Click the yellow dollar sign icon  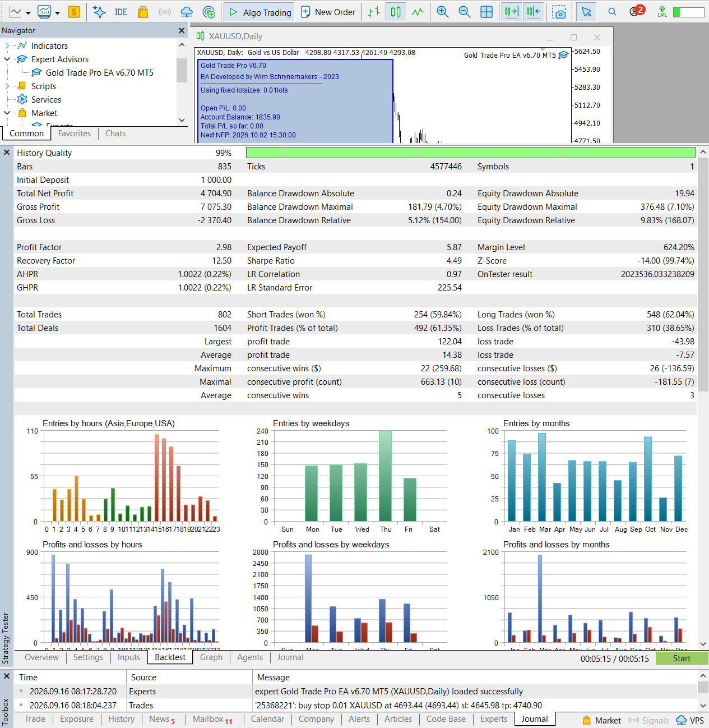74,12
